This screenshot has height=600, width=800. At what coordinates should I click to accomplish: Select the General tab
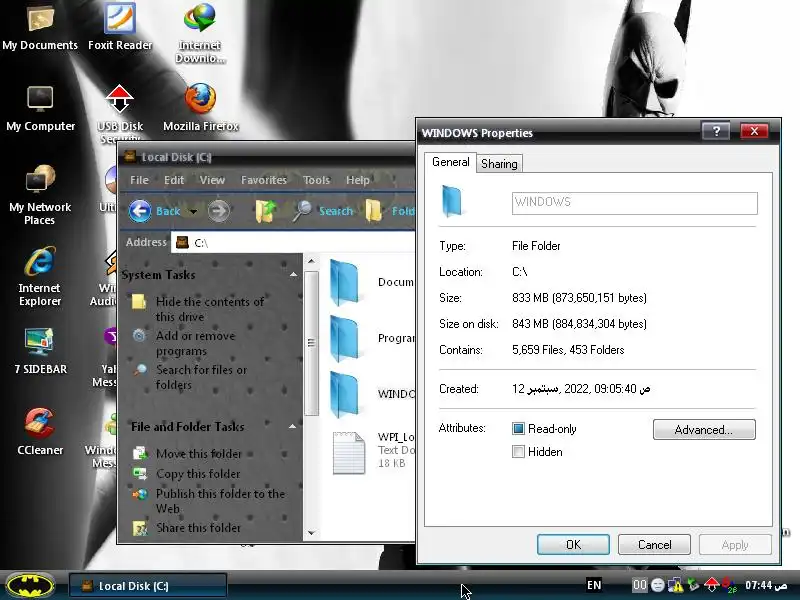point(451,162)
